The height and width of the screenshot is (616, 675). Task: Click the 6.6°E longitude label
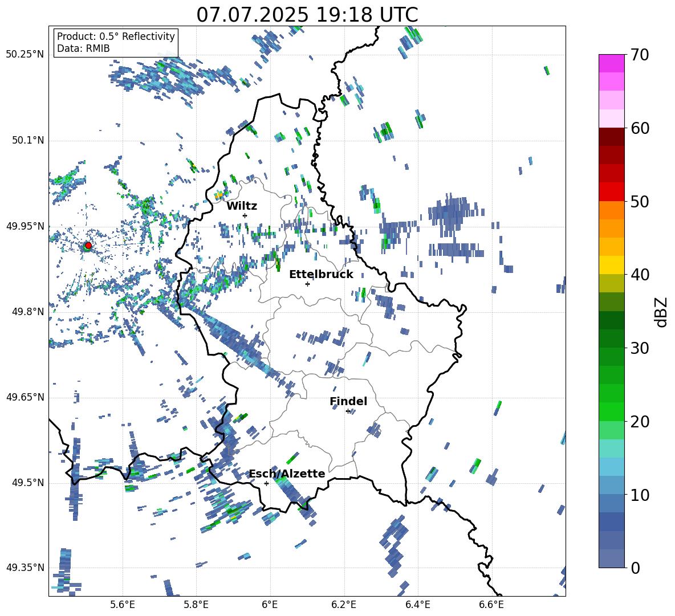click(491, 605)
